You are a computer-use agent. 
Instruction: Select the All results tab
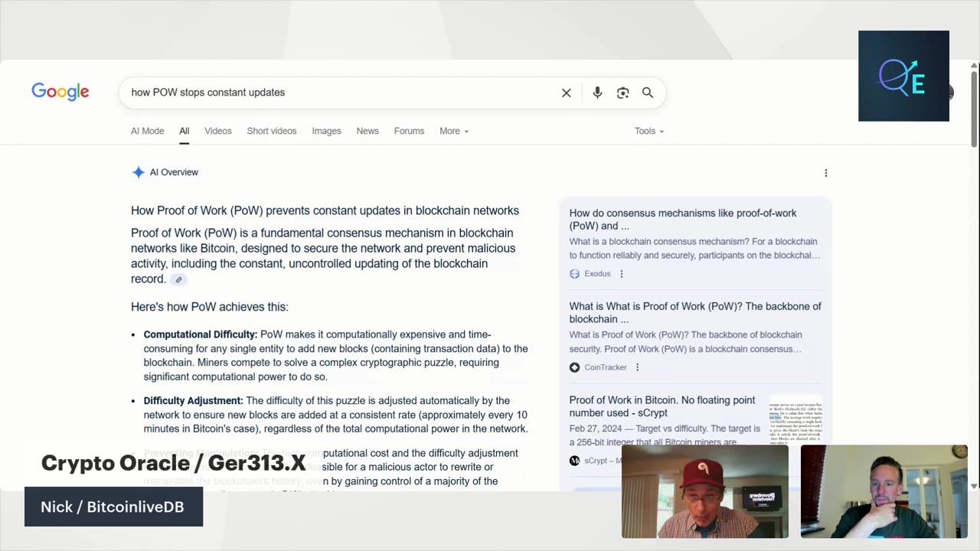coord(185,131)
